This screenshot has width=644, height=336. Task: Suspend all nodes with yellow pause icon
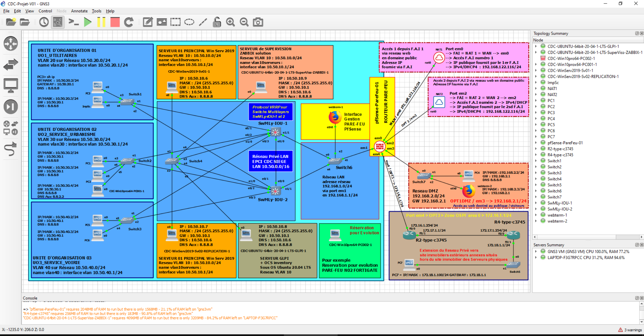(x=101, y=22)
